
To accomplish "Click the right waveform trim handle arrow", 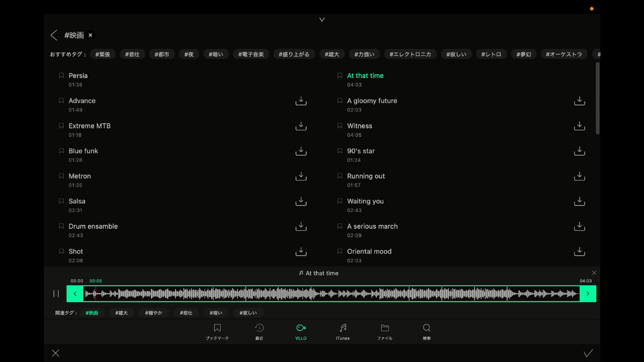I will [588, 294].
